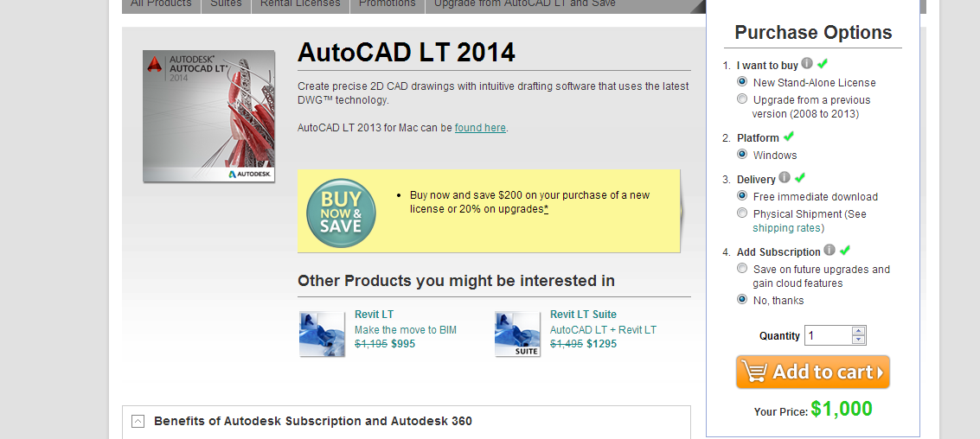Click the $1295 Revit LT Suite price
The height and width of the screenshot is (439, 980).
(x=602, y=344)
